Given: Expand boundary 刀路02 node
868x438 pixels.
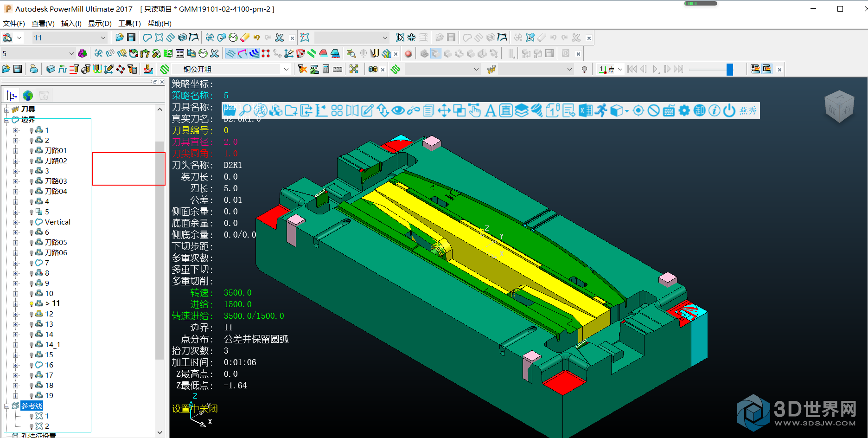Looking at the screenshot, I should pyautogui.click(x=16, y=161).
